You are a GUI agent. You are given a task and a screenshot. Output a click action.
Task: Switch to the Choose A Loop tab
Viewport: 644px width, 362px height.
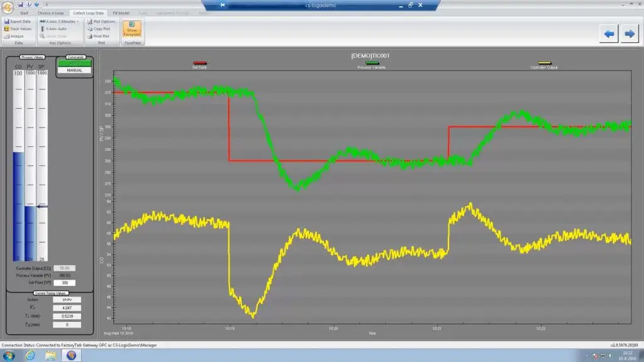point(50,13)
